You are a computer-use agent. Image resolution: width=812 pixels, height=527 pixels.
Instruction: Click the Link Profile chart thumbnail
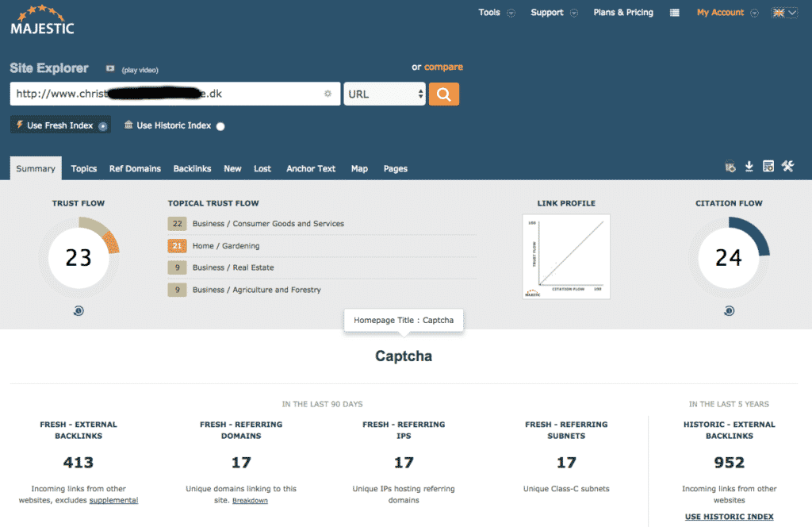(x=566, y=256)
